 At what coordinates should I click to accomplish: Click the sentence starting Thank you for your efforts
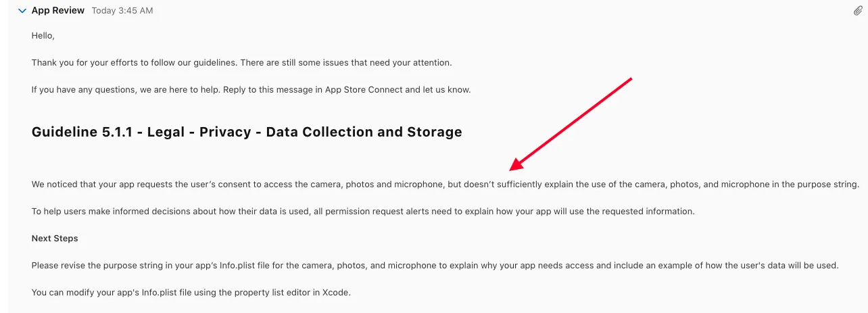click(x=241, y=62)
